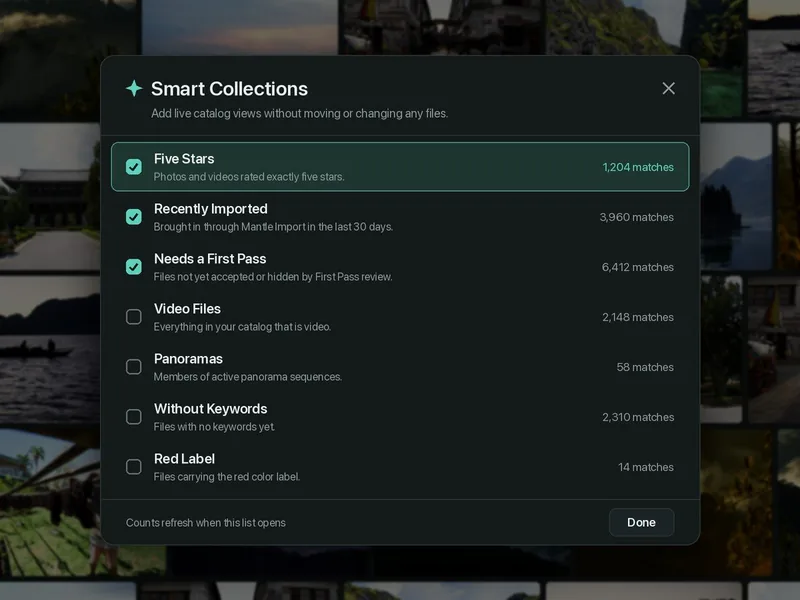Click 'Everything in your catalog that is video' text
The width and height of the screenshot is (800, 600).
[x=242, y=327]
